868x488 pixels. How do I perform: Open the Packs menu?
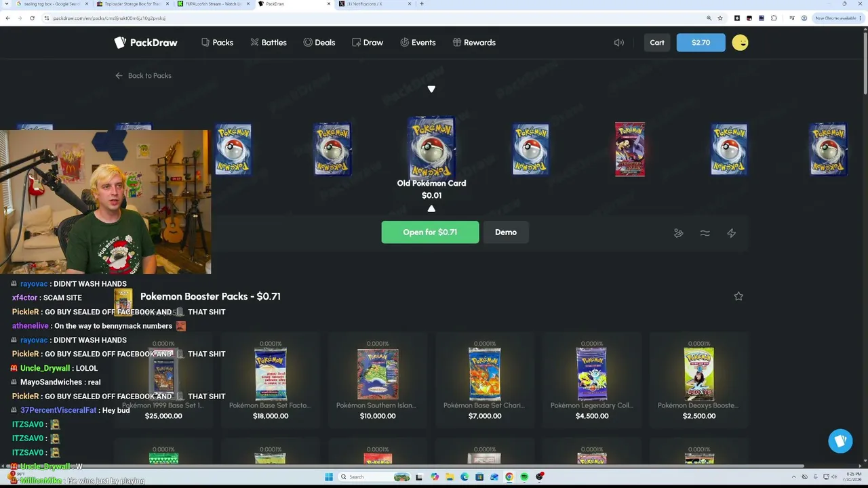[x=217, y=43]
